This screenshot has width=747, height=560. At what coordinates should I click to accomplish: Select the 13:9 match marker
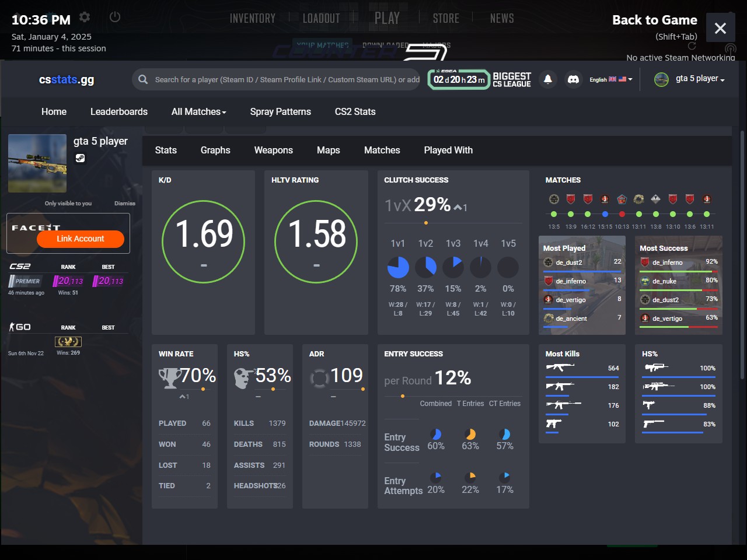[571, 214]
